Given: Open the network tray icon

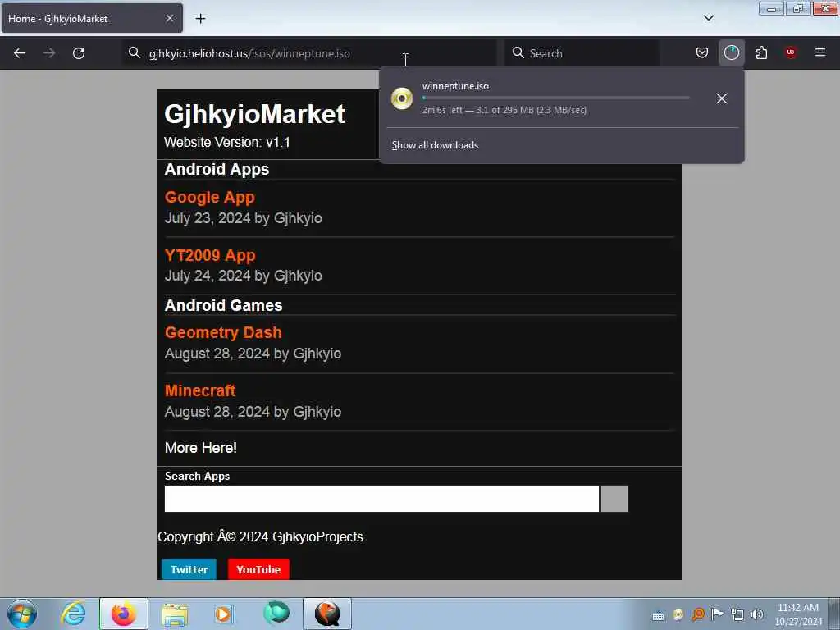Looking at the screenshot, I should point(737,615).
